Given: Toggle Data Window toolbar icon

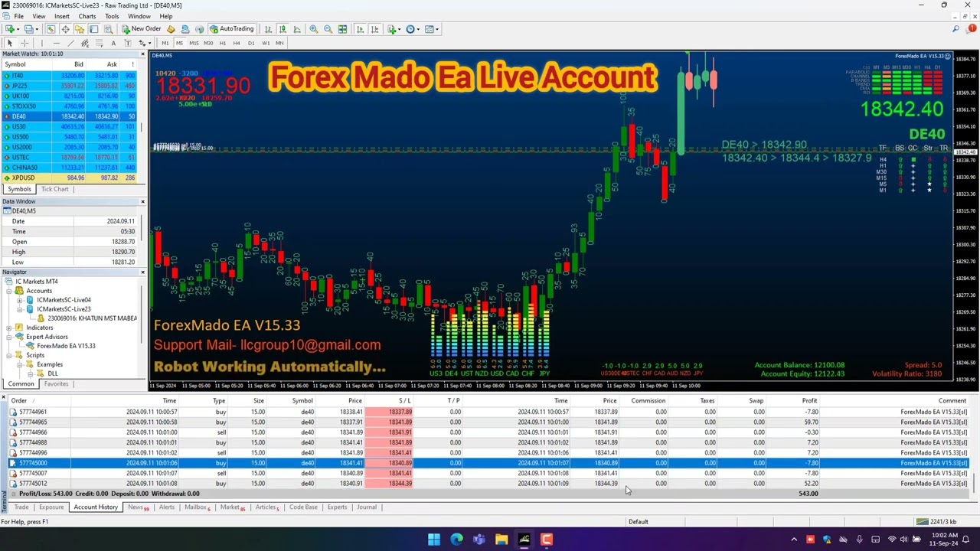Looking at the screenshot, I should coord(65,29).
